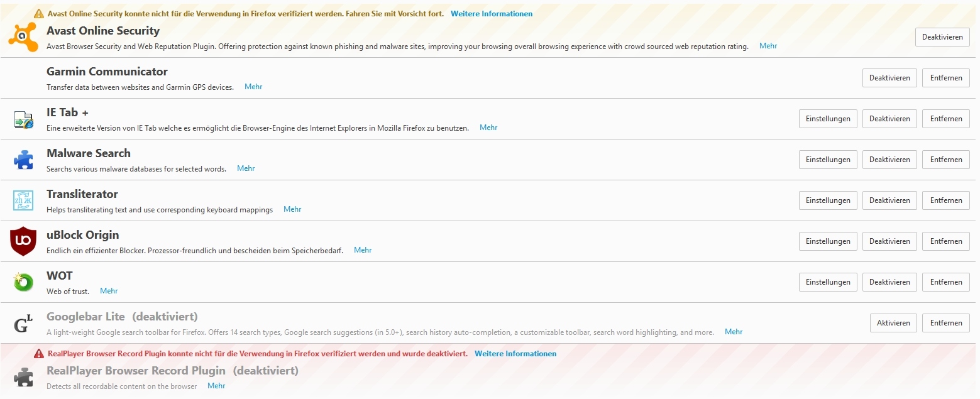Click the Malware Search puzzle icon

click(x=23, y=160)
